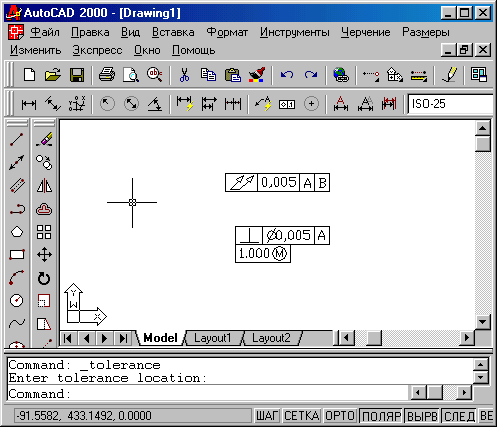The image size is (497, 427).
Task: Click the coordinates readout in the status bar
Action: click(133, 416)
